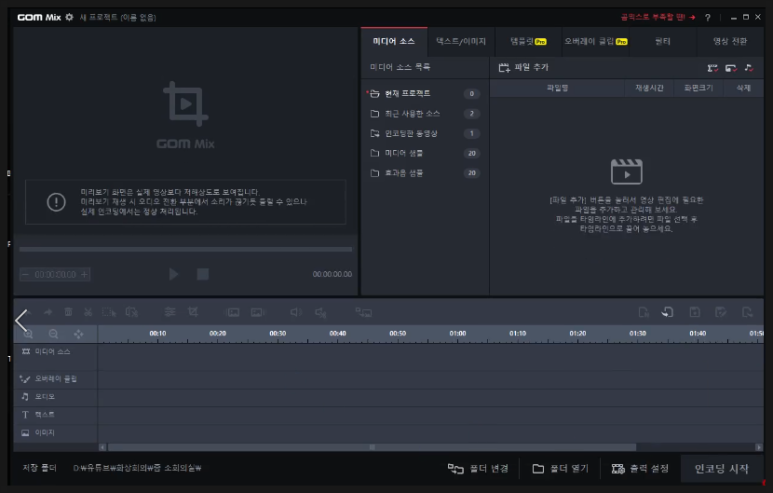Sort by the 파일명 column header
The width and height of the screenshot is (773, 493).
[x=557, y=88]
